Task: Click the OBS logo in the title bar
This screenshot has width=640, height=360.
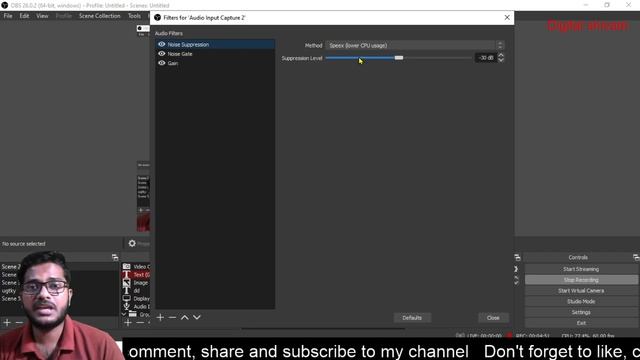Action: (4, 5)
